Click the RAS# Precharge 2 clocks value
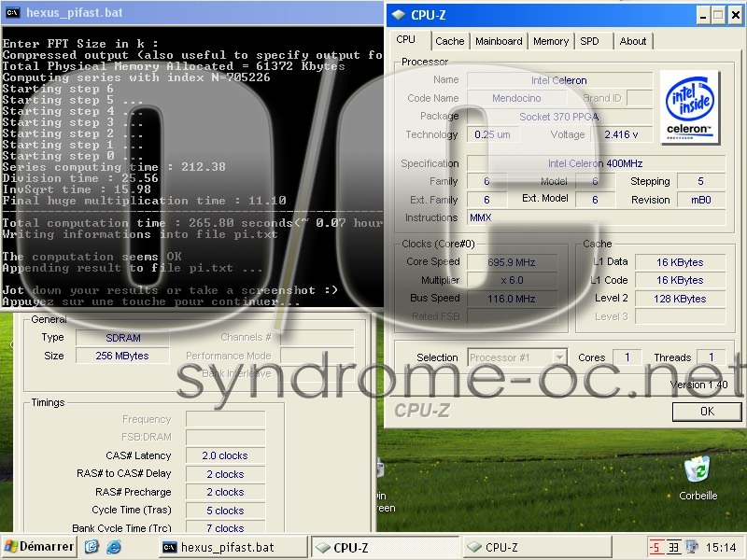Screen dimensions: 747x560 tap(225, 492)
